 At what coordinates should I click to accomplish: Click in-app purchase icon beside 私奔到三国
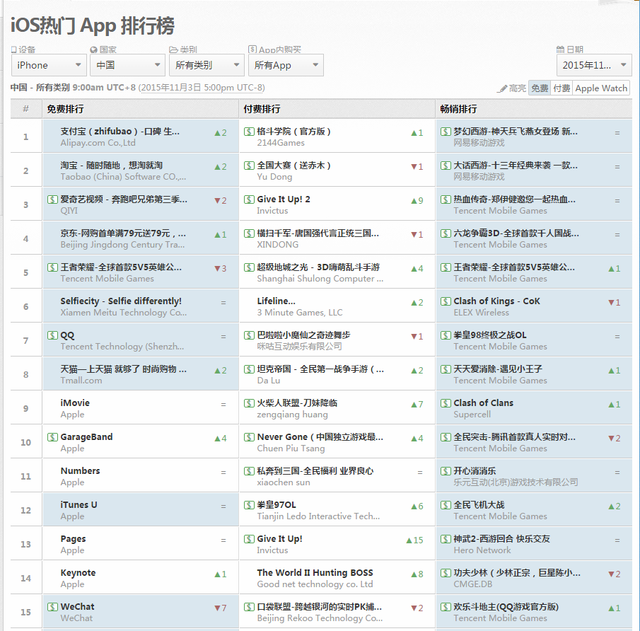click(x=249, y=471)
